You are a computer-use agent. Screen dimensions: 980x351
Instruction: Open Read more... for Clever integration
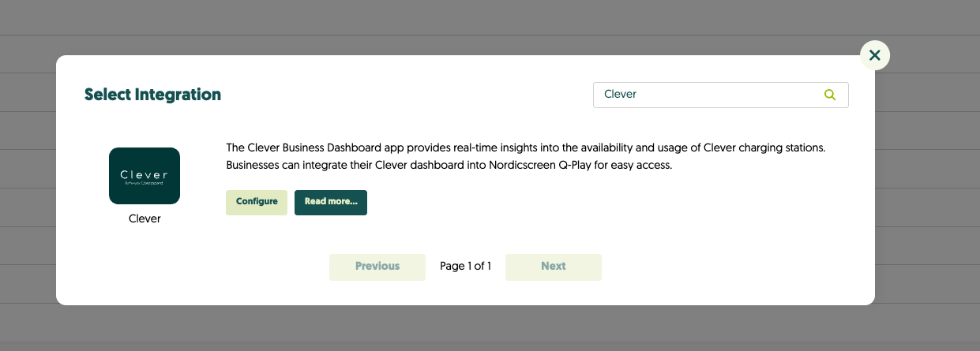click(x=330, y=202)
